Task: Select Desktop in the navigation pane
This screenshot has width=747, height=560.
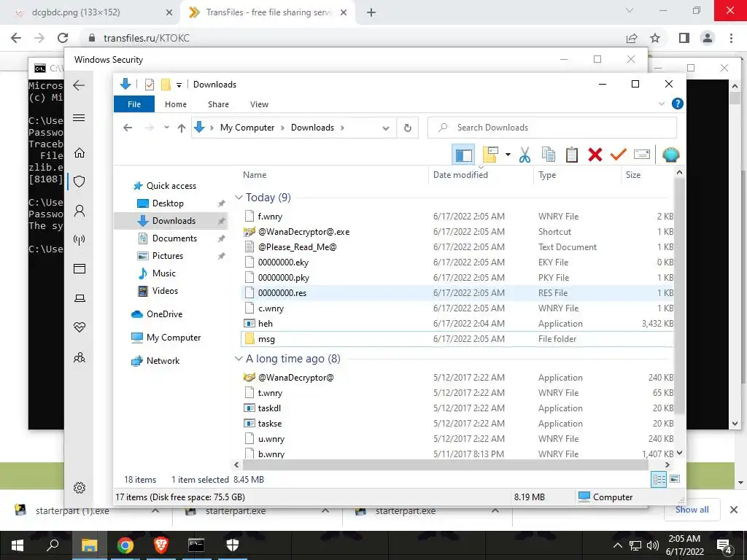Action: tap(168, 203)
